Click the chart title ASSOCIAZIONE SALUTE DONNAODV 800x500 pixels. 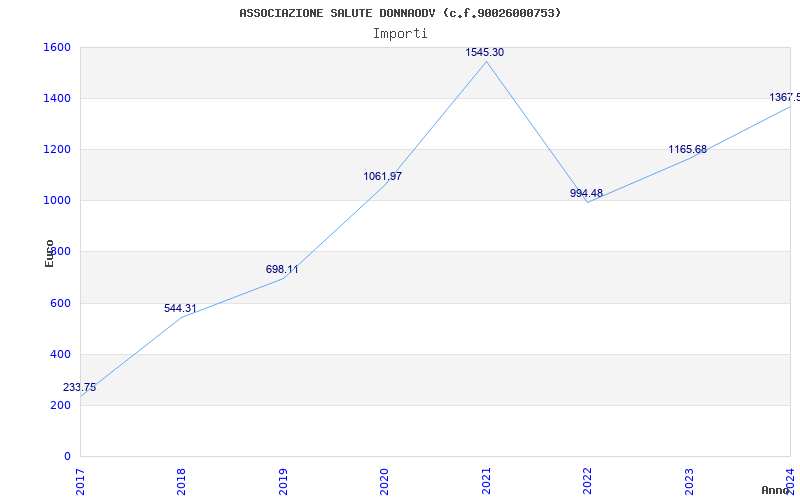click(400, 13)
